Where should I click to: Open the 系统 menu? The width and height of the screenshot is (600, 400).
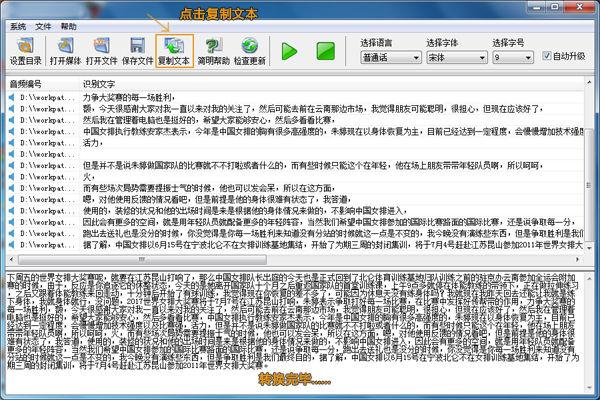tap(18, 26)
